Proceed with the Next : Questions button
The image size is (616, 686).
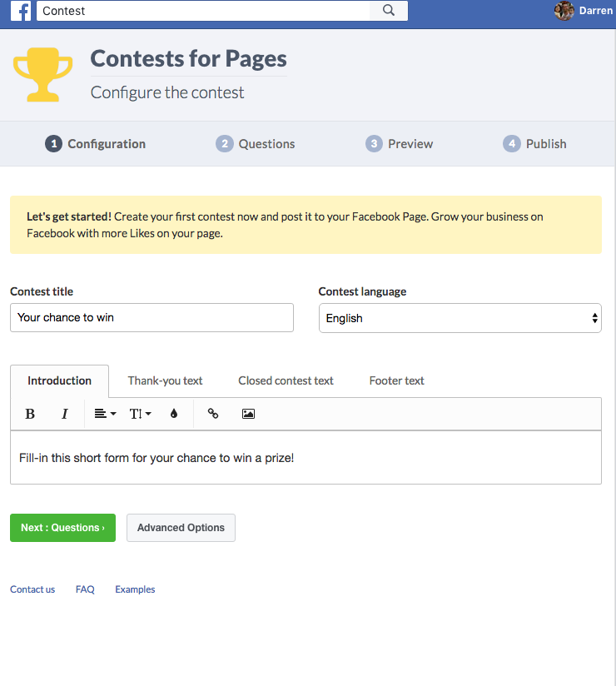[x=62, y=528]
